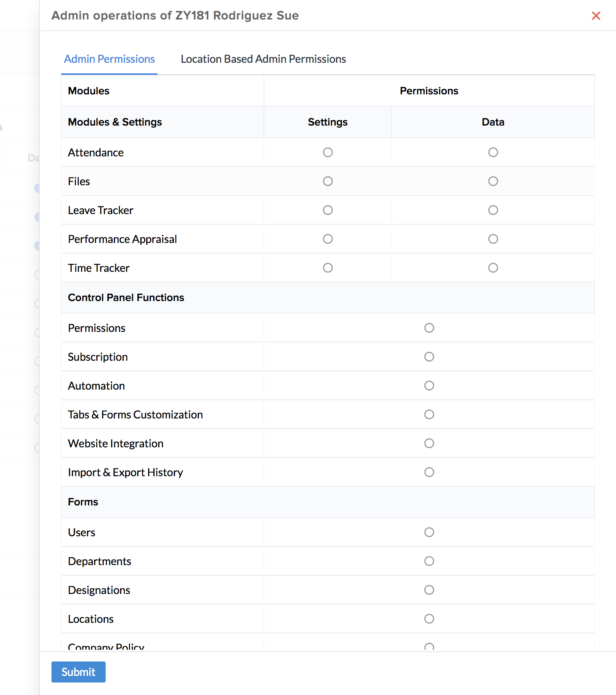
Task: Click the Submit button
Action: coord(78,672)
